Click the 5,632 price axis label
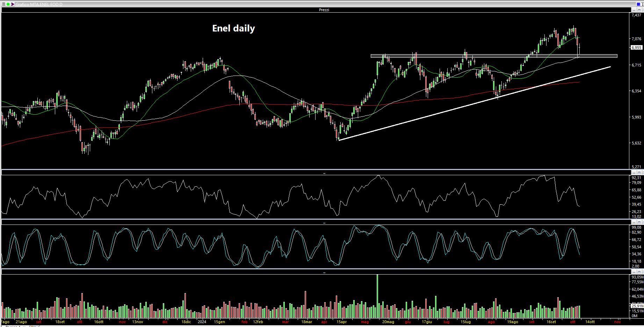Viewport: 644px width, 327px height. tap(636, 143)
